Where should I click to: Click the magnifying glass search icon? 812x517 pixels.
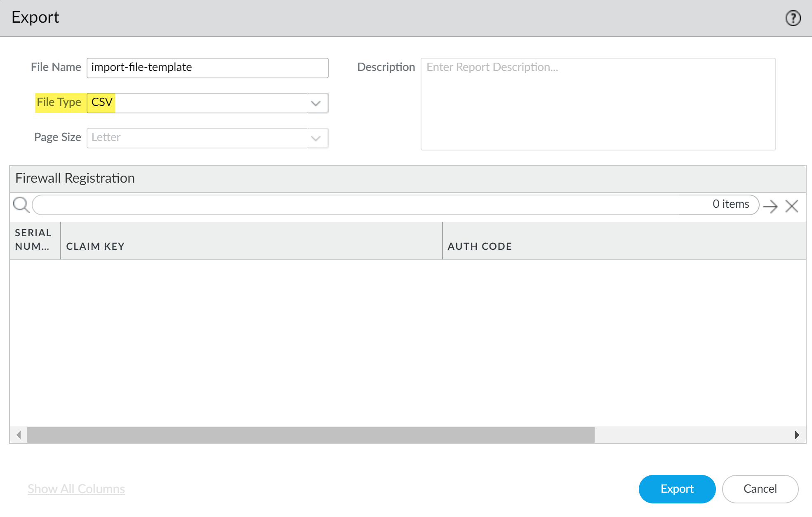coord(21,204)
